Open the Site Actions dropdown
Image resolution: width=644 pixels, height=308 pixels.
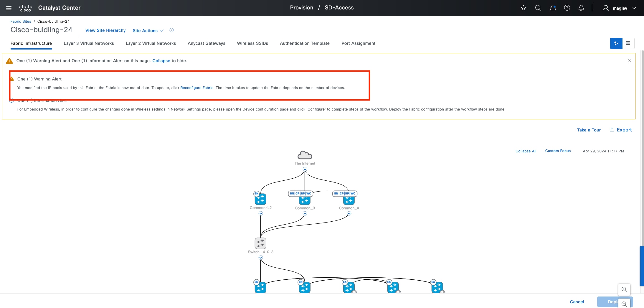click(148, 31)
